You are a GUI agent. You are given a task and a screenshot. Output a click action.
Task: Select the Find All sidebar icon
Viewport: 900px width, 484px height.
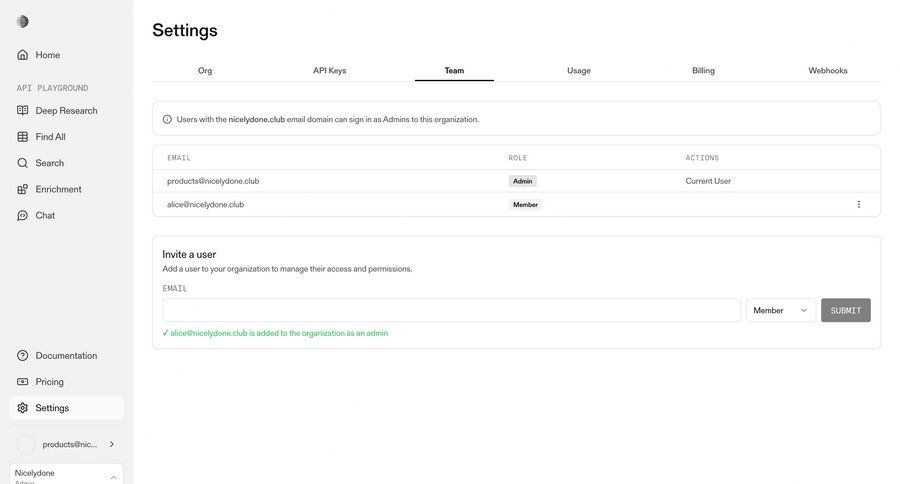click(23, 137)
